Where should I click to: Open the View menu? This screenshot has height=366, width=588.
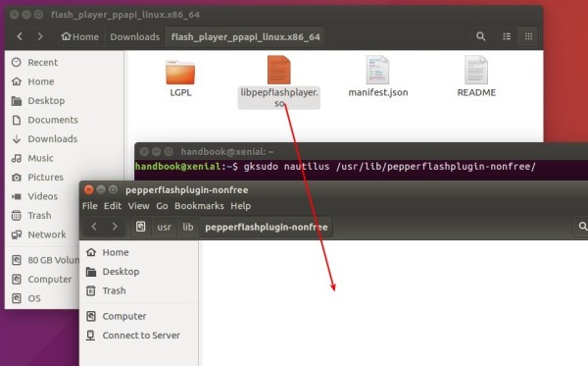click(x=138, y=206)
